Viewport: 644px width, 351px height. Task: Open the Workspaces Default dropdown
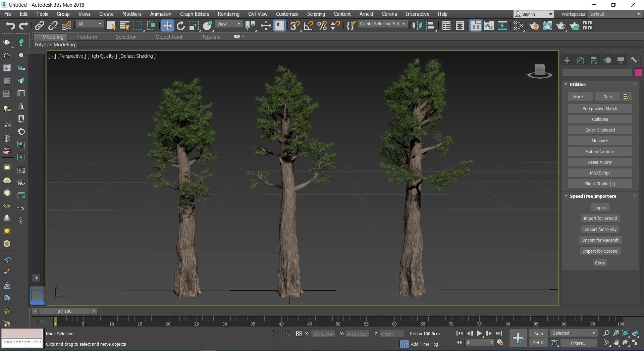point(615,14)
